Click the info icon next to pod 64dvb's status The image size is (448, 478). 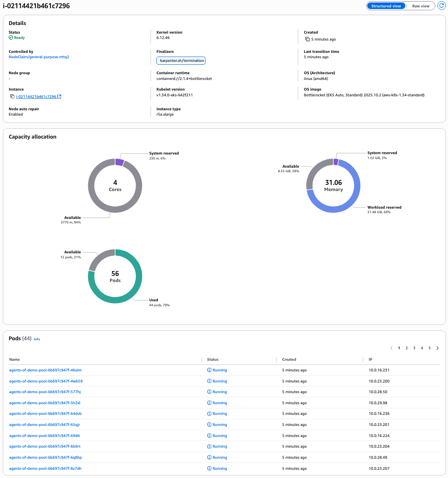pos(210,413)
